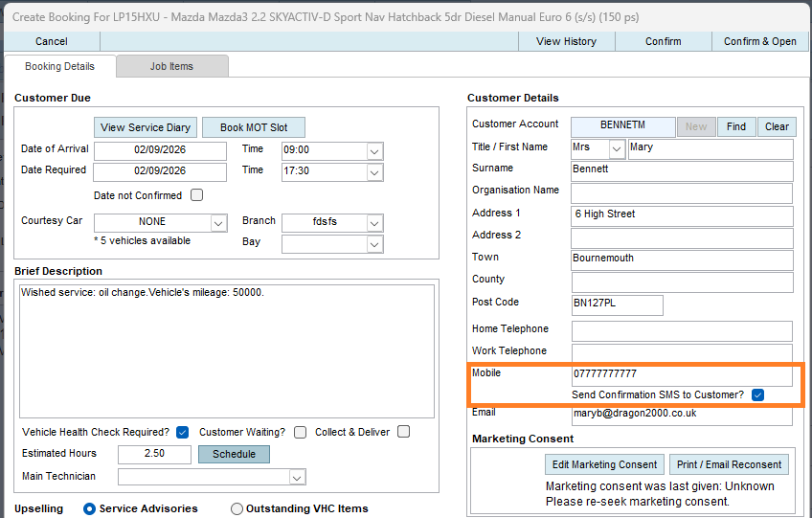Open View Service Diary
Image resolution: width=812 pixels, height=518 pixels.
pos(146,127)
